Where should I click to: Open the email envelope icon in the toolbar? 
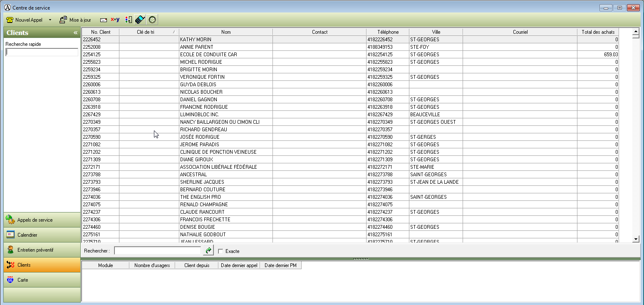(x=103, y=20)
